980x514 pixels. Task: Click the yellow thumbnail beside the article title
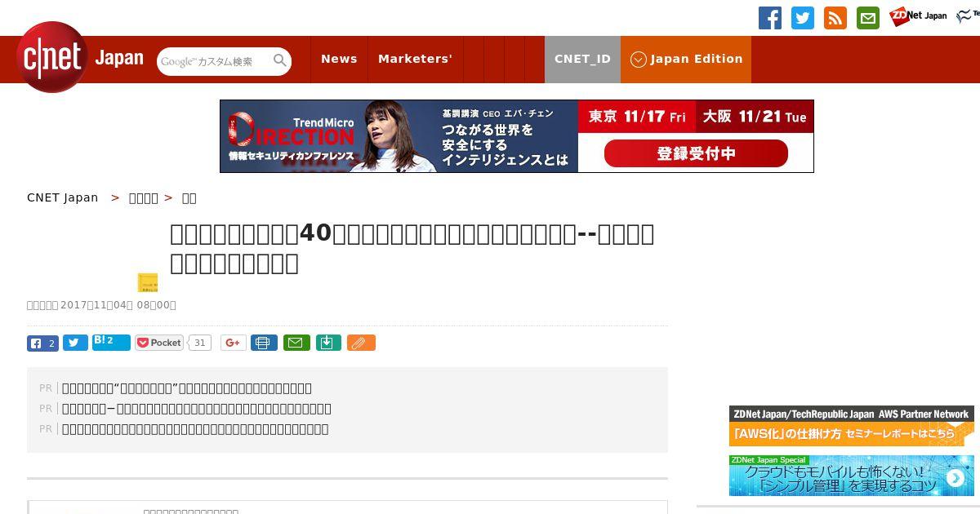click(x=148, y=282)
